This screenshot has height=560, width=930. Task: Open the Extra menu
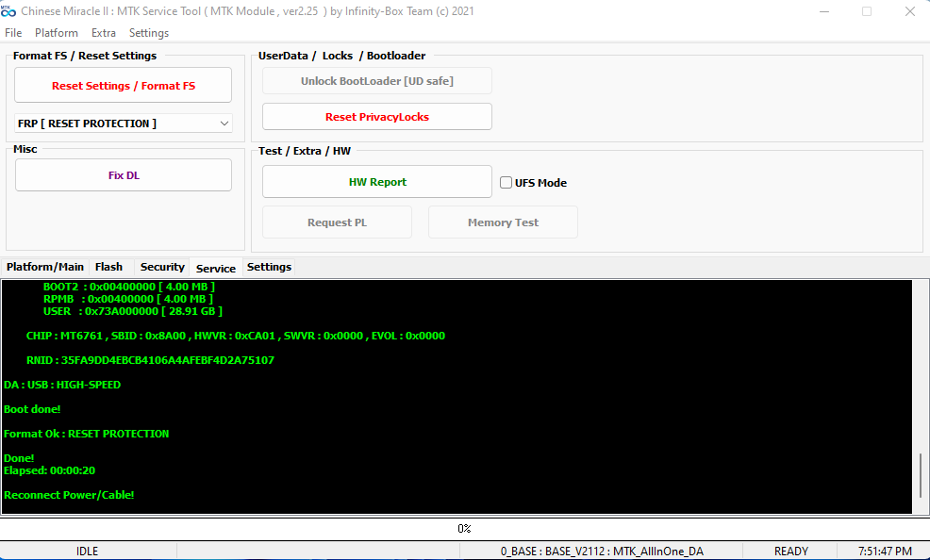coord(103,33)
